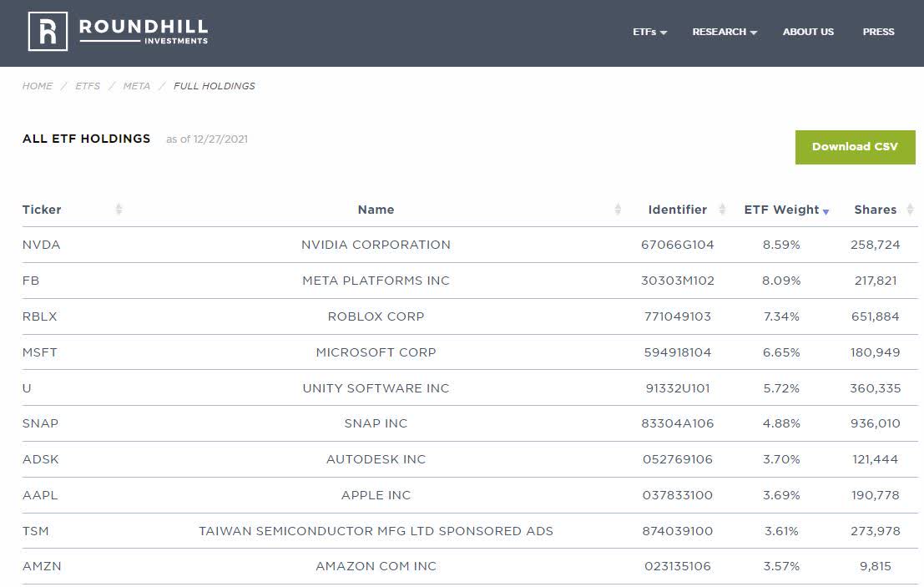Select identifier 91332U101
This screenshot has width=924, height=587.
coord(678,388)
